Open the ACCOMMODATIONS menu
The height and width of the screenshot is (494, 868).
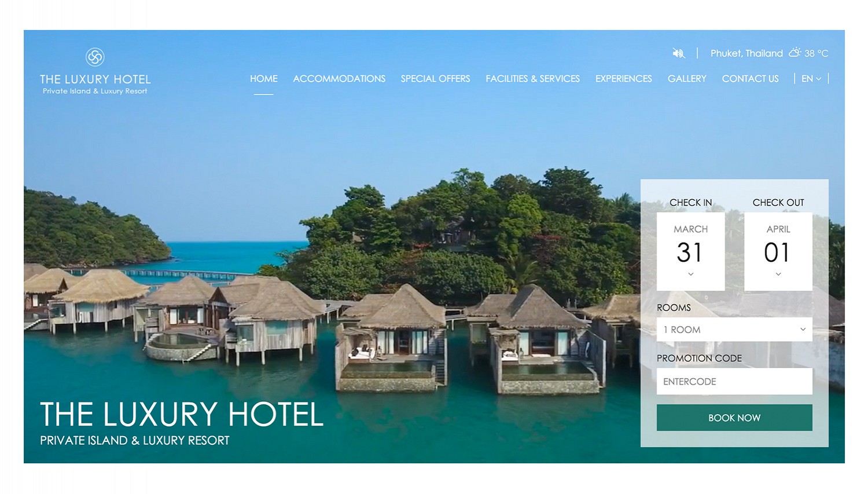(x=339, y=79)
